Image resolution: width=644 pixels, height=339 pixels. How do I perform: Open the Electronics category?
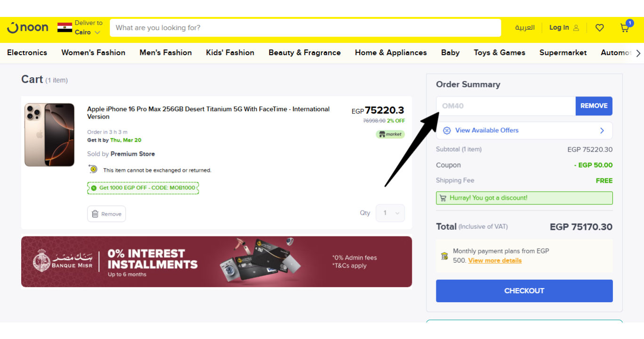(27, 53)
